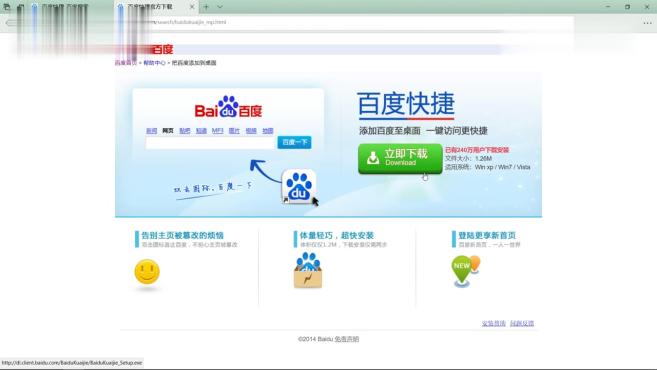This screenshot has width=657, height=370.
Task: Open a new tab with plus button
Action: pyautogui.click(x=206, y=7)
